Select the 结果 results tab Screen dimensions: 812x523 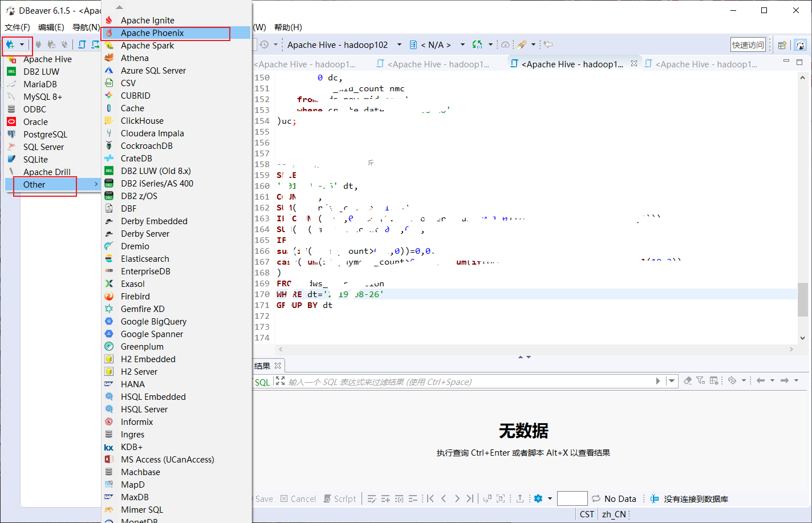pyautogui.click(x=267, y=366)
